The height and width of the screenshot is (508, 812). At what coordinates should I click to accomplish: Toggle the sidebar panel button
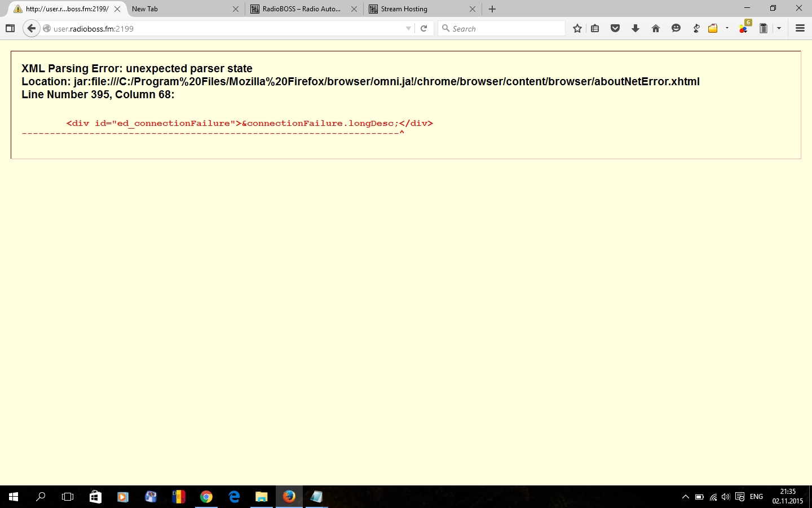10,29
